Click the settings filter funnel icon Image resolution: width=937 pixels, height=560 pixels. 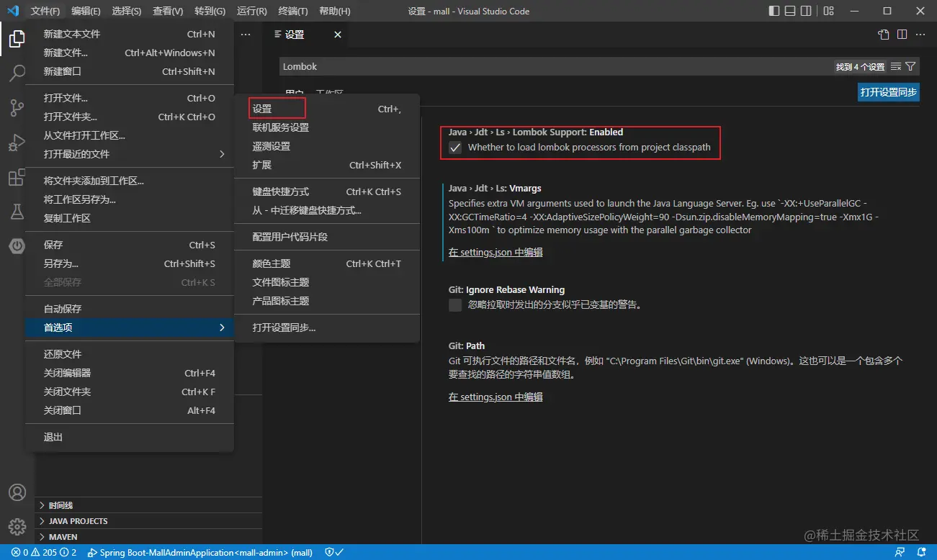click(x=910, y=66)
